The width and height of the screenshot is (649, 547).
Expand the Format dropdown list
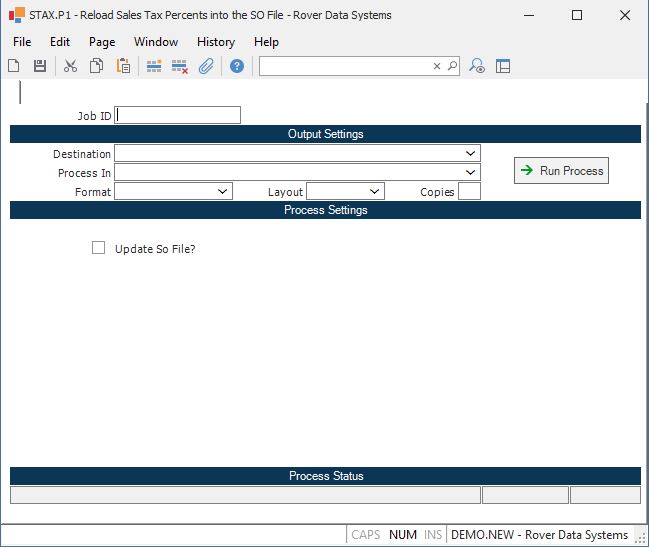[x=222, y=191]
